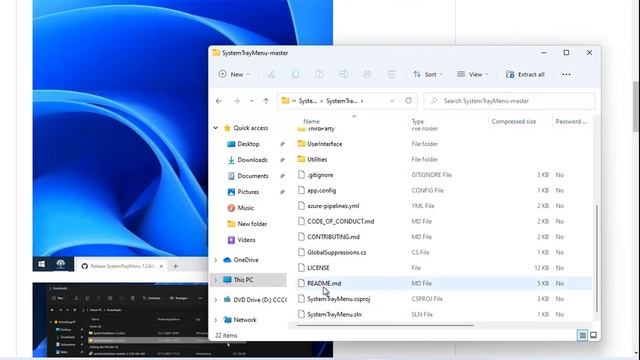Click the Delete trash icon
This screenshot has height=360, width=640.
pos(391,74)
